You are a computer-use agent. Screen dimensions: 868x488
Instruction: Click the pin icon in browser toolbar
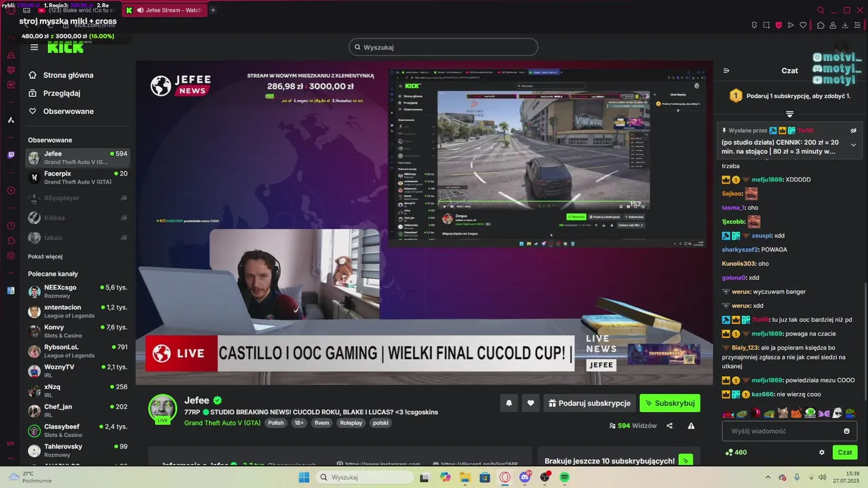[754, 25]
